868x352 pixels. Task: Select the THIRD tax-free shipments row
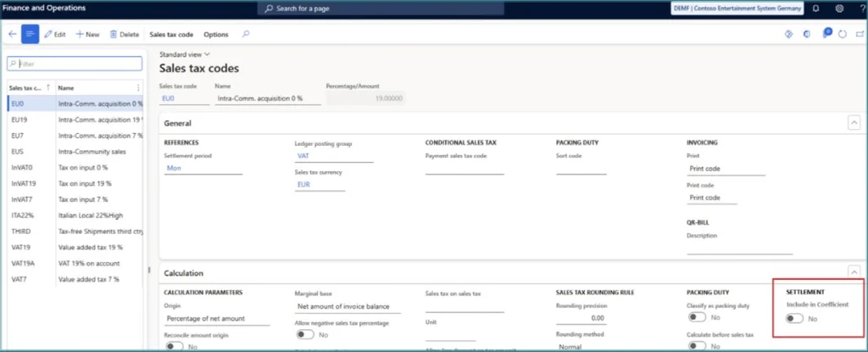point(75,232)
